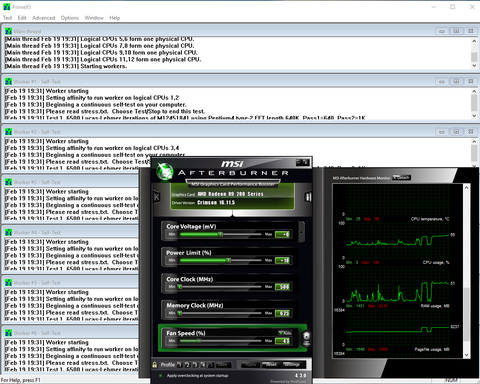The height and width of the screenshot is (384, 480).
Task: Click the Main thread window's title bar icon
Action: click(8, 31)
